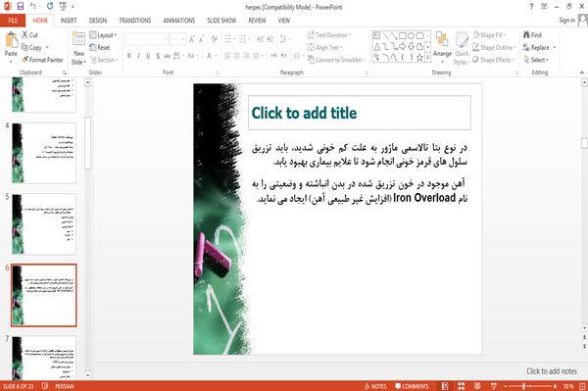The width and height of the screenshot is (588, 391).
Task: Select the oval shape in shapes gallery
Action: pos(412,36)
